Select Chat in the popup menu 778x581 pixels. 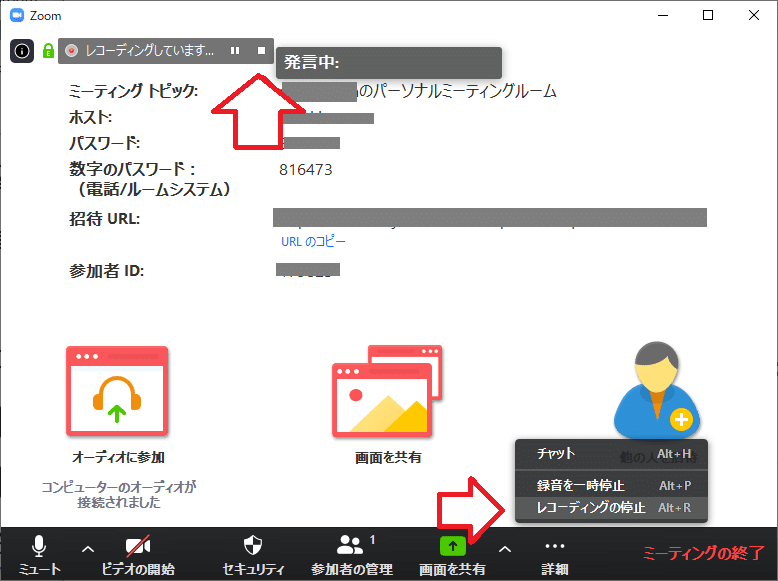(x=611, y=453)
